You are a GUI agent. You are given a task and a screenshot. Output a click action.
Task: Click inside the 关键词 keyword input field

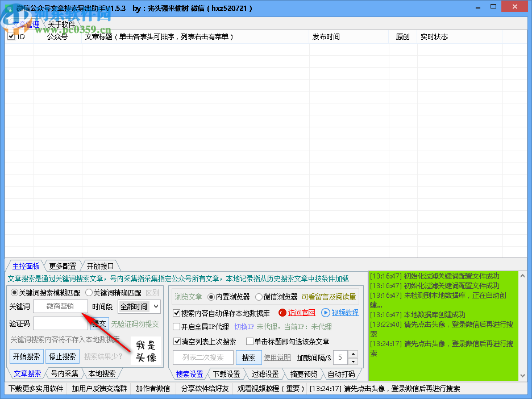[61, 306]
